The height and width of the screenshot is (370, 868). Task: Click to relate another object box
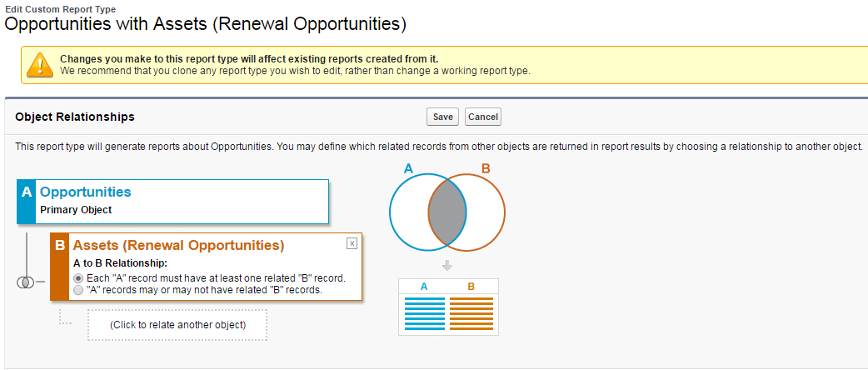(177, 324)
